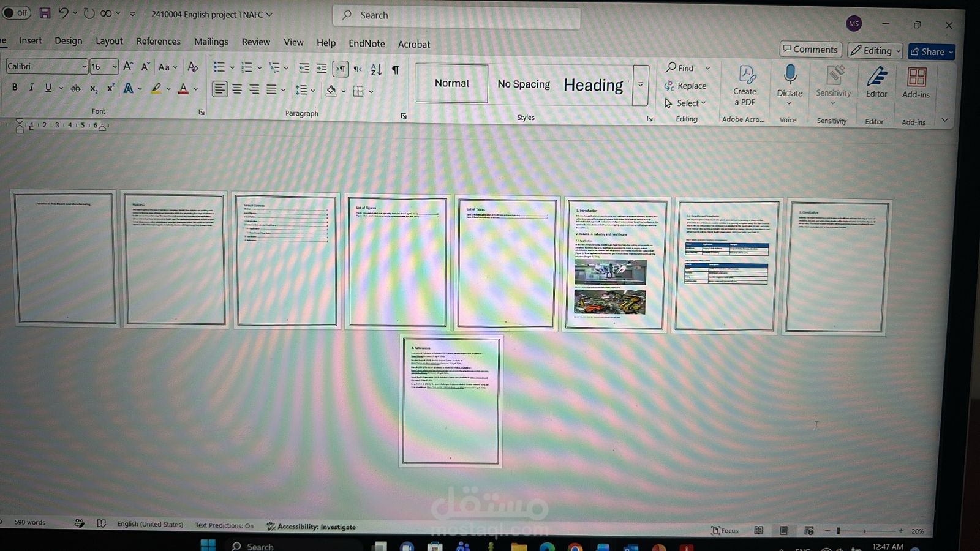Select the References page thumbnail
Viewport: 980px width, 551px height.
point(451,401)
